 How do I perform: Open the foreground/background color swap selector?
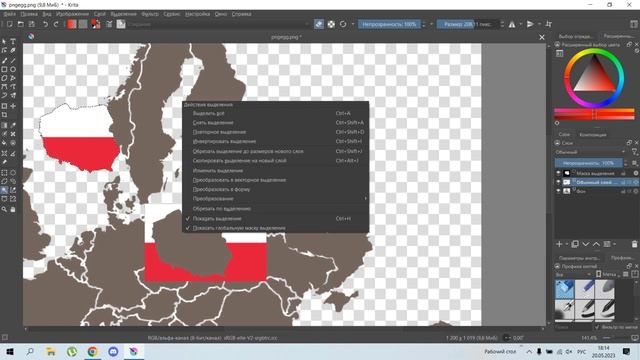tap(96, 24)
